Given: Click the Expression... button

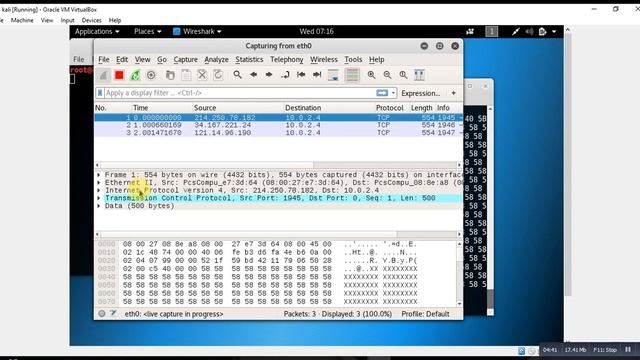Looking at the screenshot, I should pos(420,93).
